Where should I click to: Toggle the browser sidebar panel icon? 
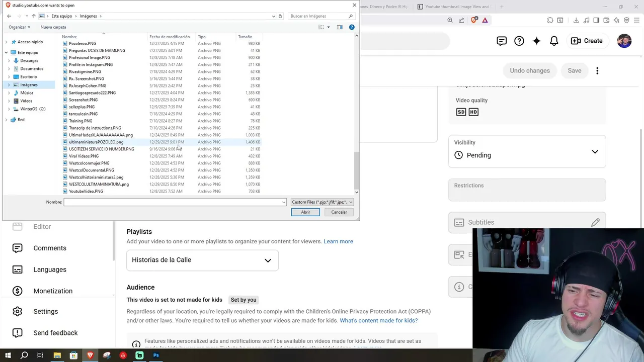596,20
